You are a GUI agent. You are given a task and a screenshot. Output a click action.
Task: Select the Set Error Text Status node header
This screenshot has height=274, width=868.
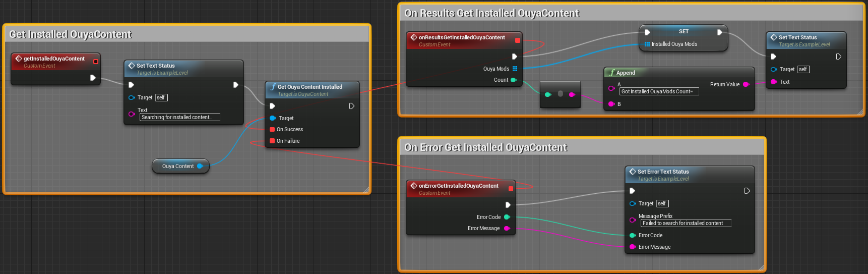(690, 175)
